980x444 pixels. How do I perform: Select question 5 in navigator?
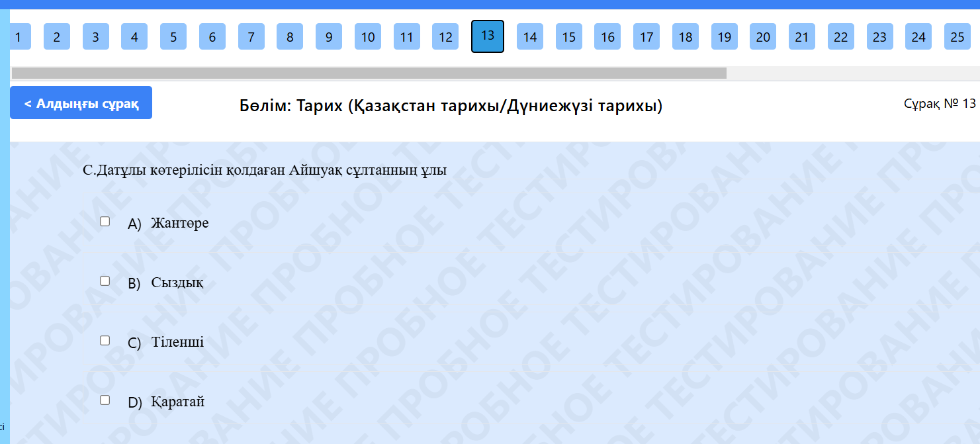pos(173,36)
